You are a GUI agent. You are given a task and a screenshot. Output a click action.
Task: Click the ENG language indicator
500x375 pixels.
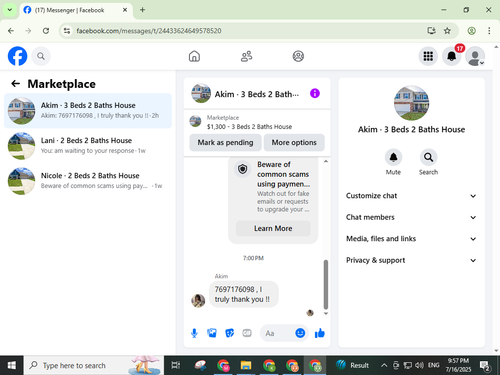(x=434, y=365)
